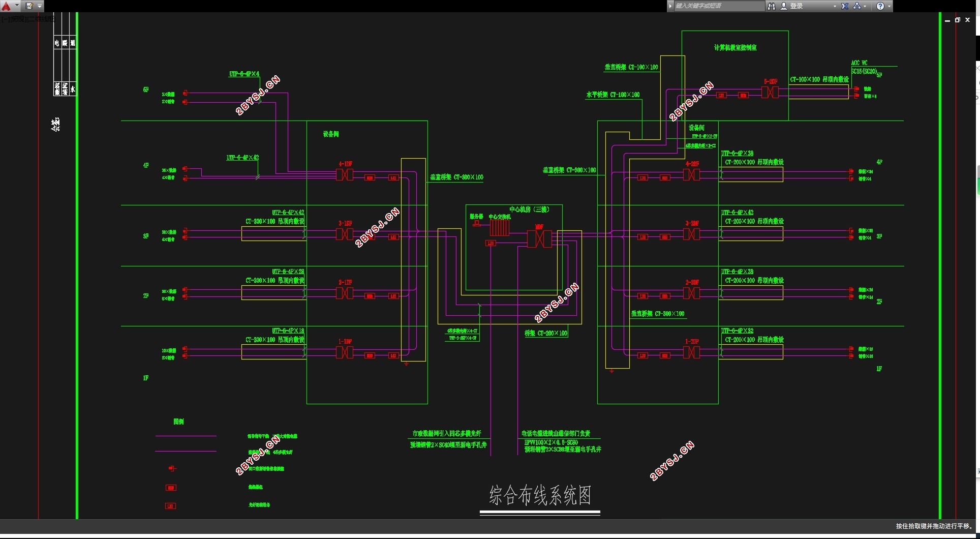This screenshot has height=539, width=980.
Task: Select the CT-100×100 吊顶内敷设 label
Action: click(x=819, y=80)
